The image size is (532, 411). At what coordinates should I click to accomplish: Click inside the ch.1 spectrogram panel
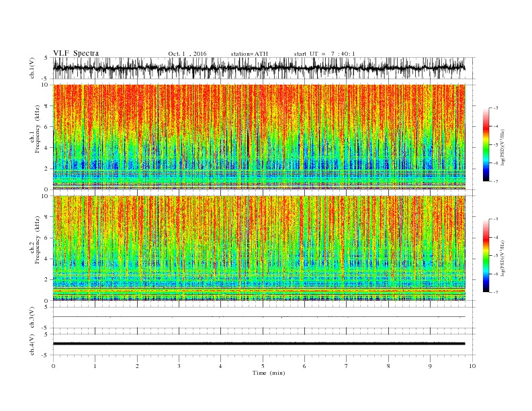click(x=259, y=137)
